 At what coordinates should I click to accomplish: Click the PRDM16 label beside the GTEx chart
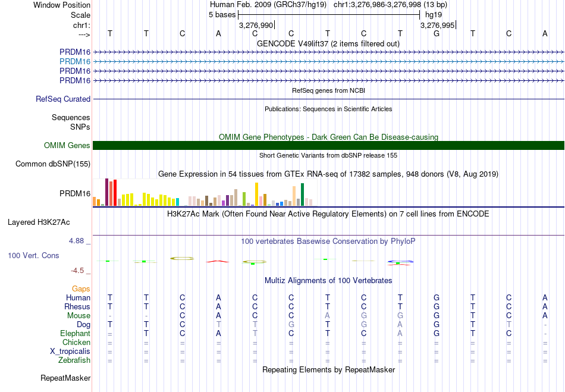tap(75, 194)
